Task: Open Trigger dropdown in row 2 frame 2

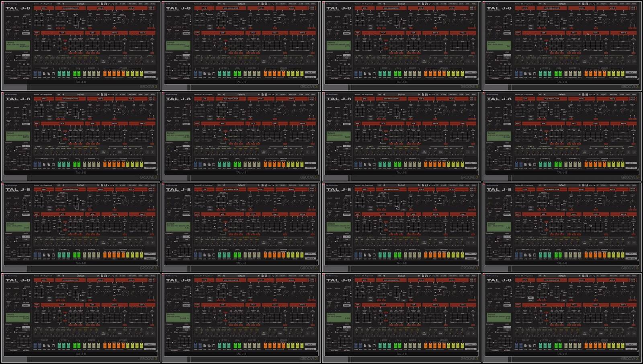Action: [x=186, y=124]
